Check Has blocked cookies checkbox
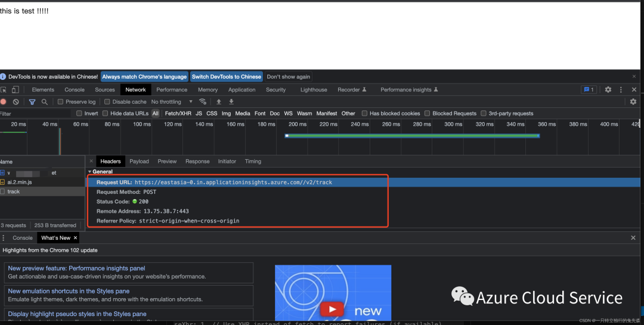The width and height of the screenshot is (644, 325). pos(364,113)
